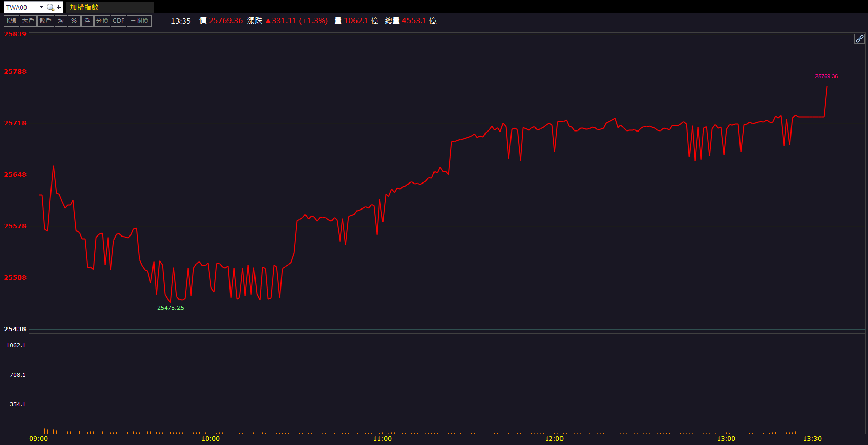Click the 11:00 time axis label
Image resolution: width=868 pixels, height=445 pixels.
click(382, 439)
